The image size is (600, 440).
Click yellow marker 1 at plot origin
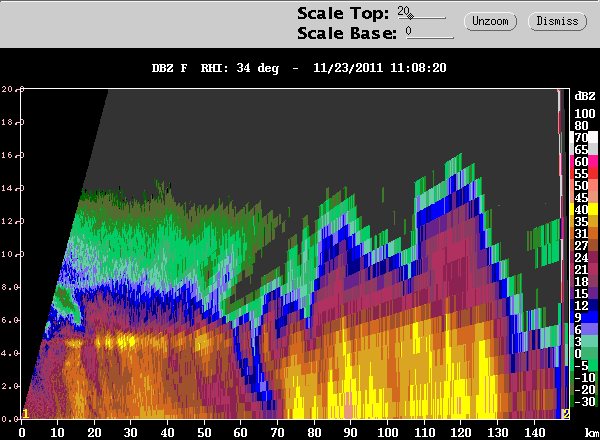[25, 414]
